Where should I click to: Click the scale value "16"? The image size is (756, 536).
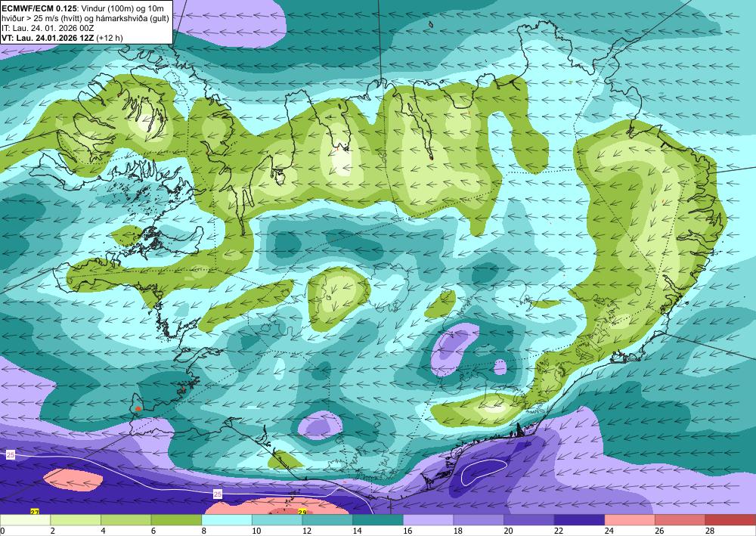click(407, 531)
